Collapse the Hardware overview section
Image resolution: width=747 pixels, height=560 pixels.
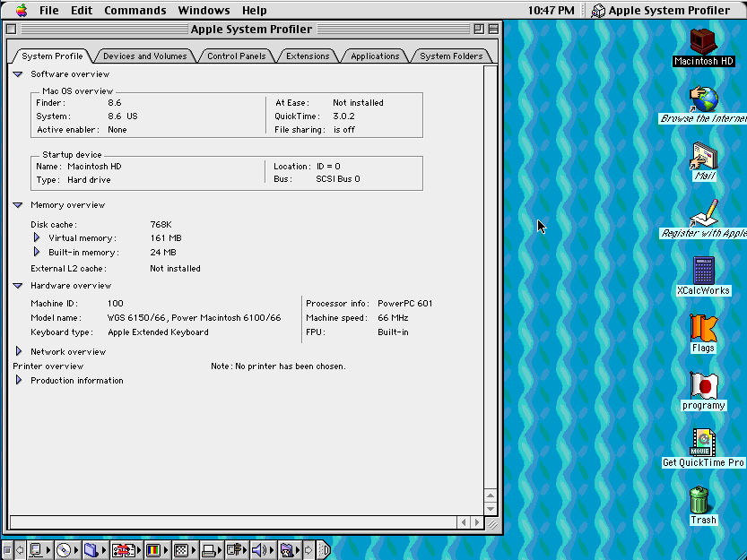pyautogui.click(x=18, y=286)
